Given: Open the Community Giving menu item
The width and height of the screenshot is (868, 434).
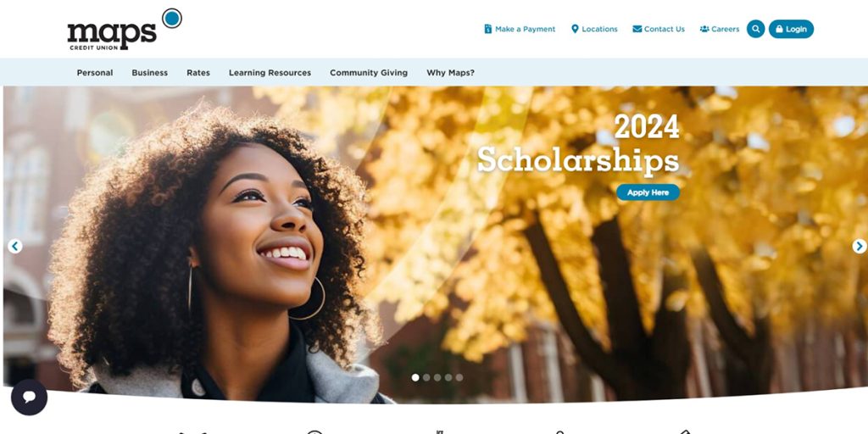Looking at the screenshot, I should (369, 73).
